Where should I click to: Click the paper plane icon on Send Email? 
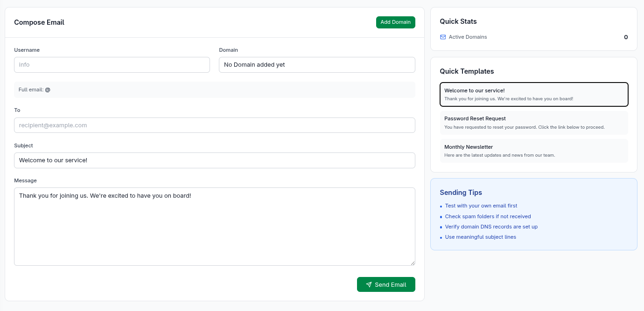point(369,284)
